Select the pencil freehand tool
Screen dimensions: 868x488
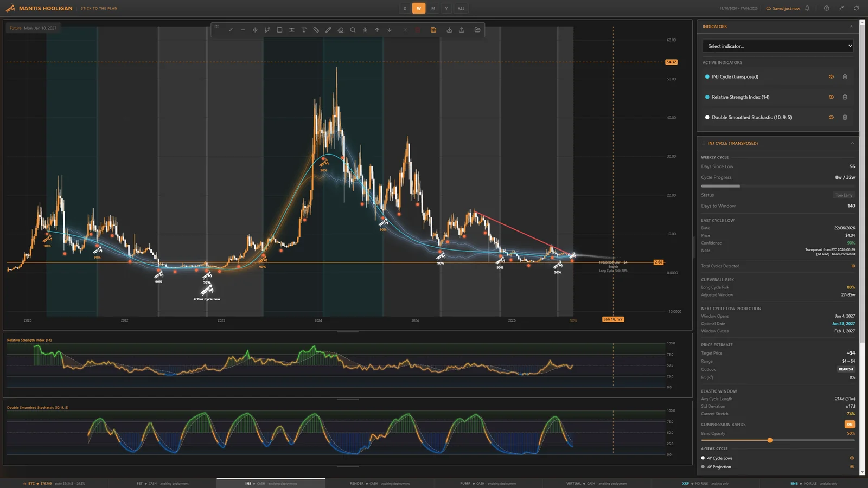click(328, 30)
